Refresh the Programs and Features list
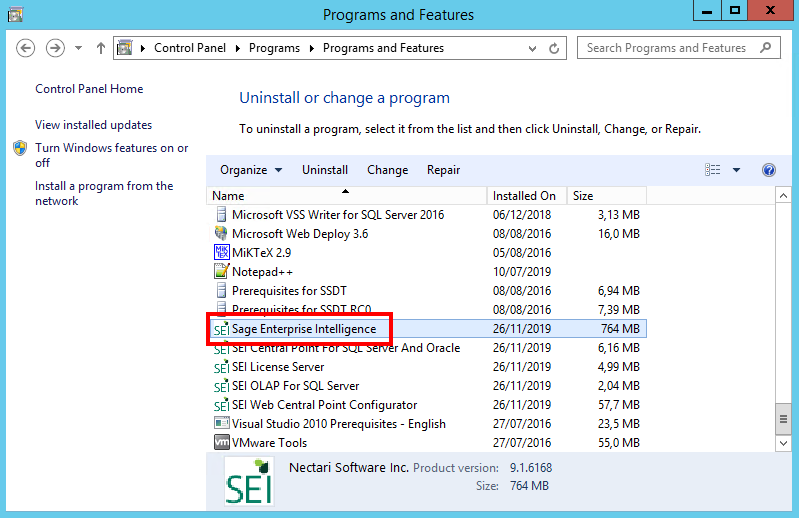Viewport: 799px width, 518px height. point(558,48)
